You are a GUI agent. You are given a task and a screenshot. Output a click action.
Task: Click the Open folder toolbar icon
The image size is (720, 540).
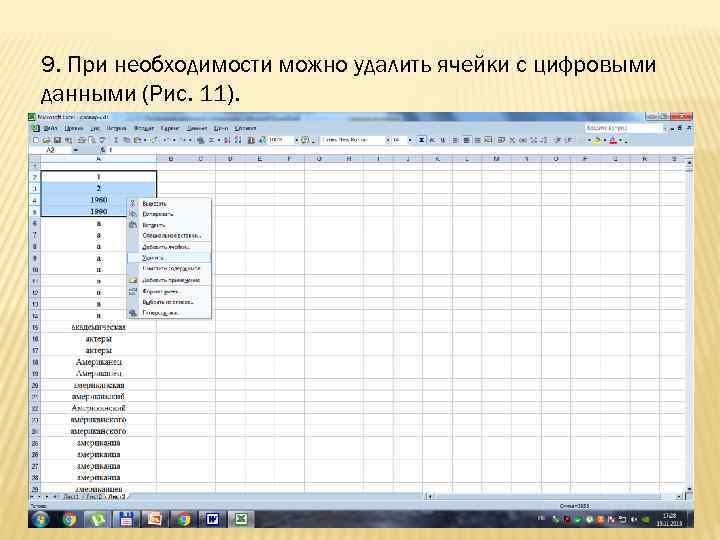click(46, 140)
